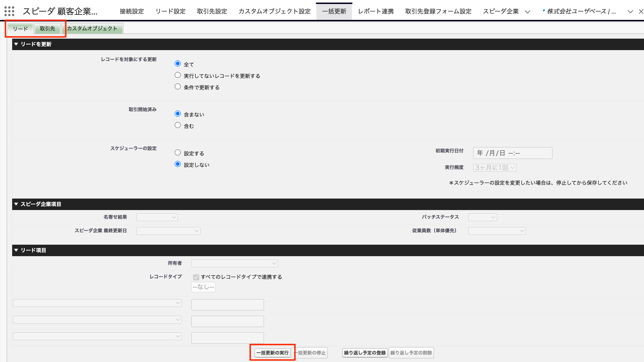Collapse the スピーダ企業項目 section
This screenshot has height=362, width=644.
click(16, 204)
